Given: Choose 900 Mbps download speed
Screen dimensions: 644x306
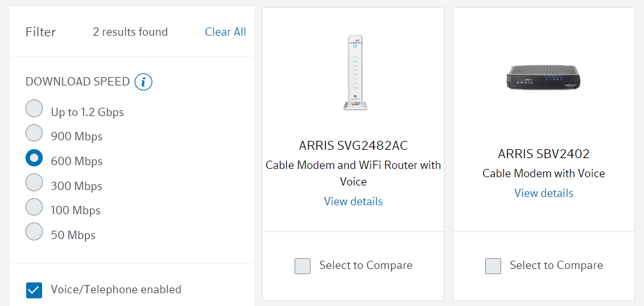Looking at the screenshot, I should pos(34,133).
